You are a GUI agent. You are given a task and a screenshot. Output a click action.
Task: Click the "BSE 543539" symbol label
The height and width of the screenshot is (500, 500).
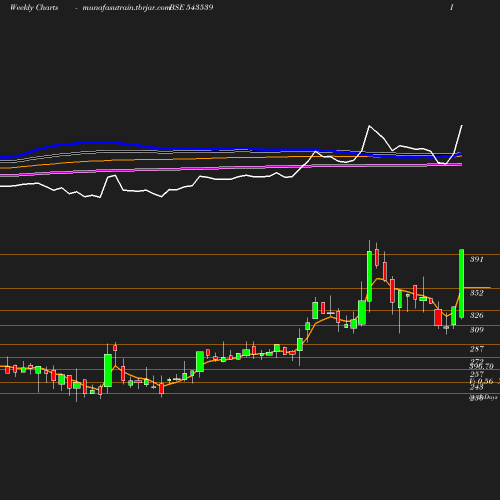[191, 7]
